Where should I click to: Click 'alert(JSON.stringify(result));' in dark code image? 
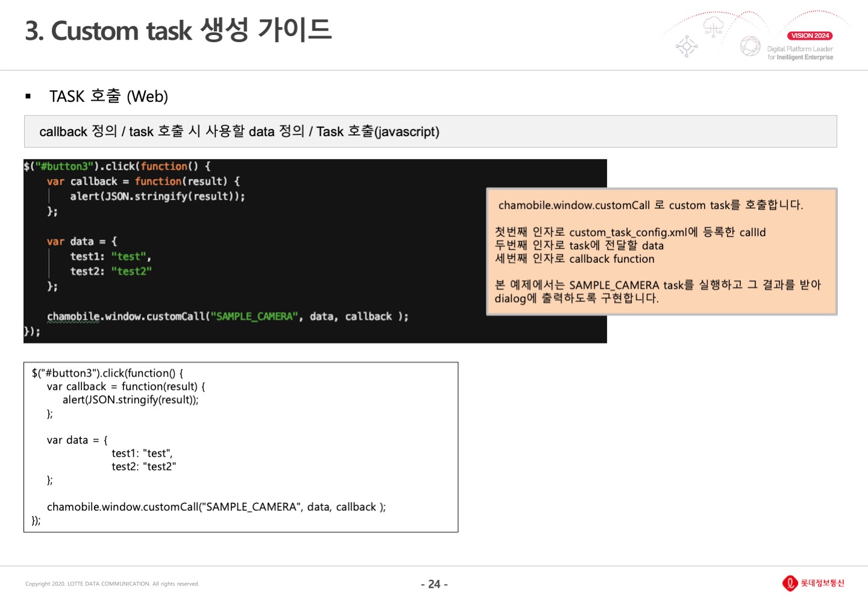pyautogui.click(x=157, y=197)
